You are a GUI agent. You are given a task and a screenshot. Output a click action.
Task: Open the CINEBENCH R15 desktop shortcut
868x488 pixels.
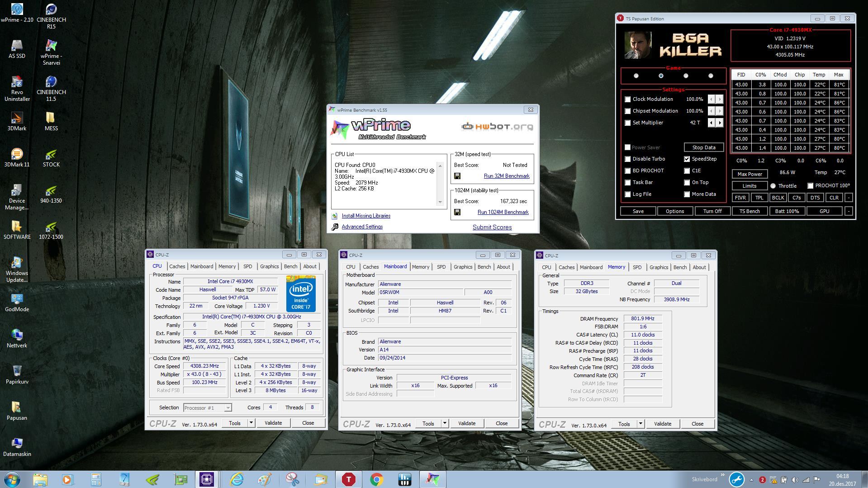click(x=51, y=16)
